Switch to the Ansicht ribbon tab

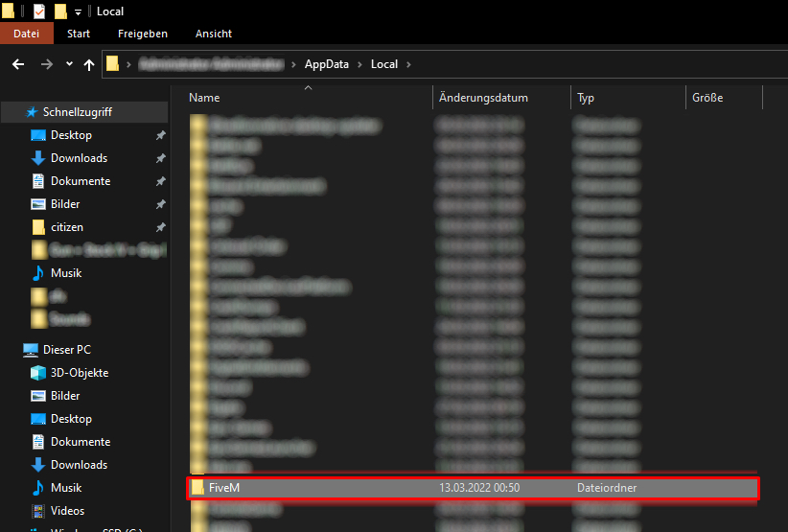[x=214, y=34]
